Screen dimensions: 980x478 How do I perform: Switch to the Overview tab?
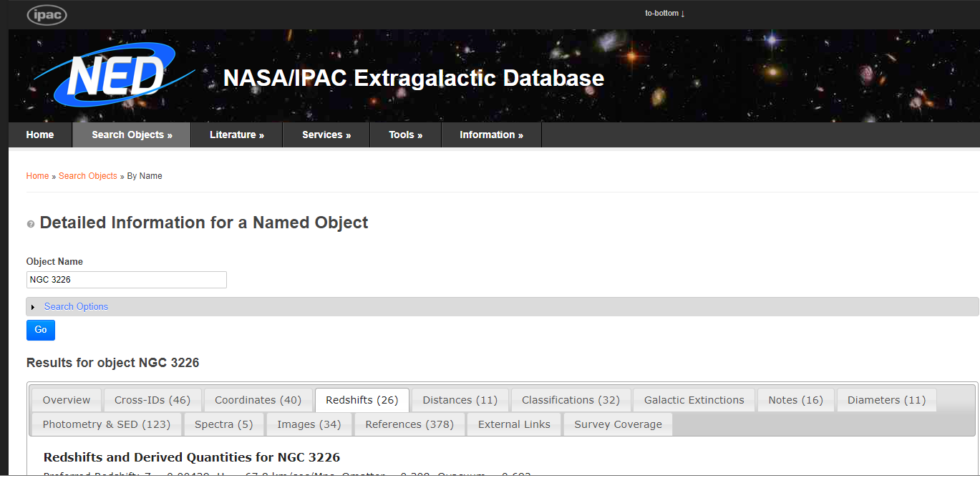tap(67, 400)
